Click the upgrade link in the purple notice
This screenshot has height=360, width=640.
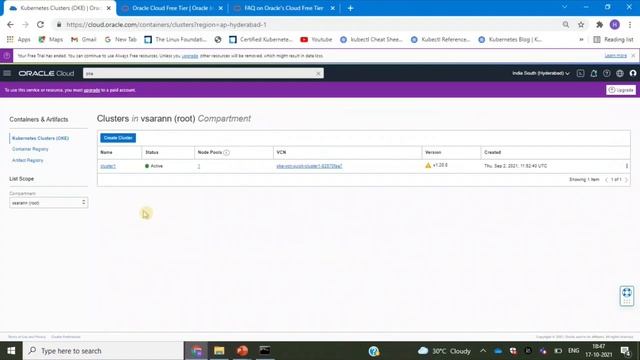(92, 90)
